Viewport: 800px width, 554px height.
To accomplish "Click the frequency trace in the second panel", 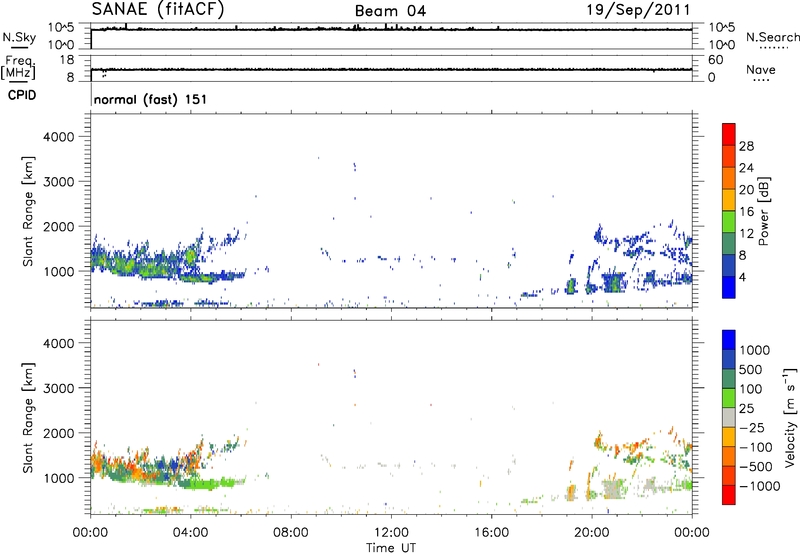I will (x=391, y=69).
